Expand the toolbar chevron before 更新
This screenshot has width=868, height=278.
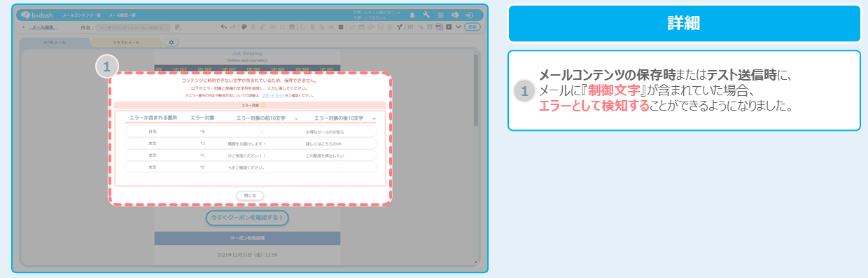pos(458,27)
